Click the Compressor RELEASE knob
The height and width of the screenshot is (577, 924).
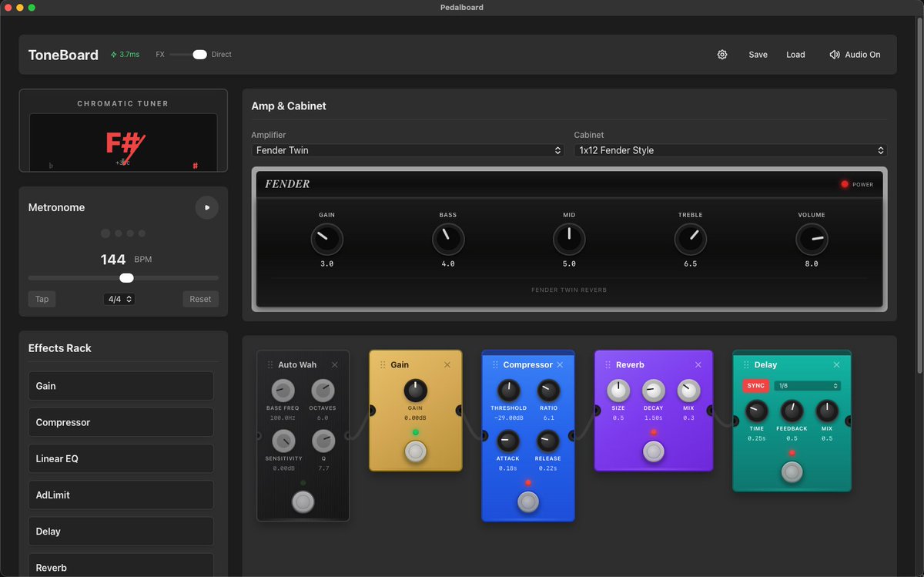pyautogui.click(x=548, y=441)
